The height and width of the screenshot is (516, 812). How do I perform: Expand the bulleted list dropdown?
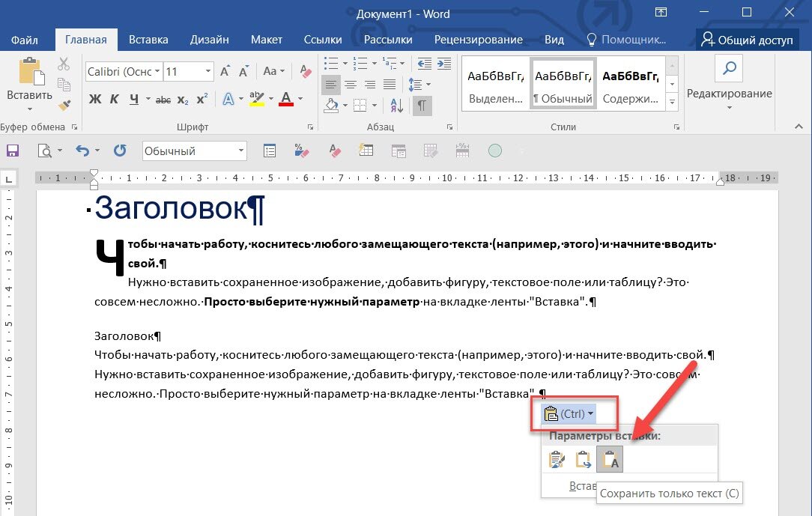[x=345, y=64]
